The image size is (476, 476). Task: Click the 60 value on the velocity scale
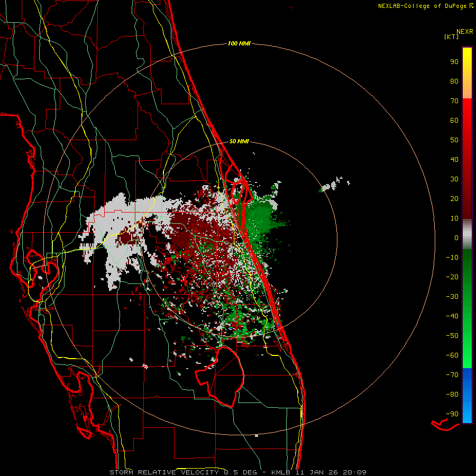coord(454,121)
